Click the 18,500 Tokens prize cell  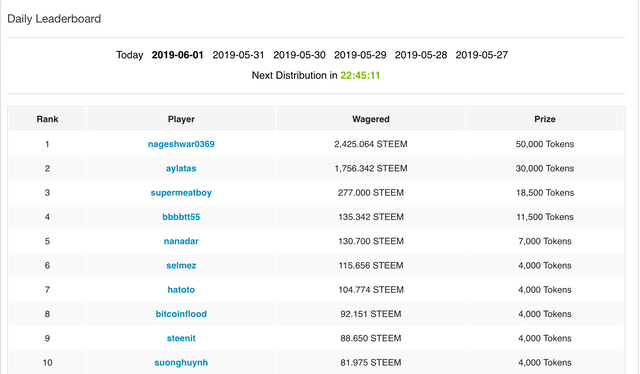click(545, 193)
